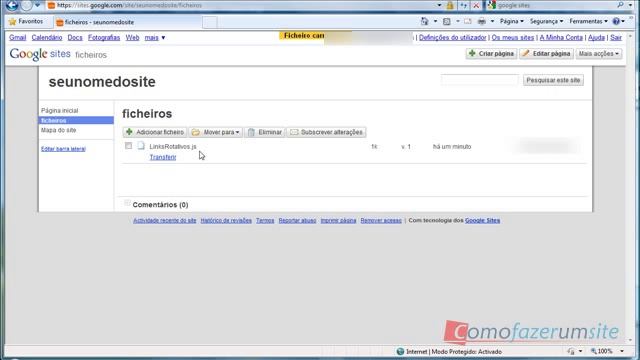The height and width of the screenshot is (360, 640).
Task: Open the LinksRotativos.js file name
Action: 173,147
